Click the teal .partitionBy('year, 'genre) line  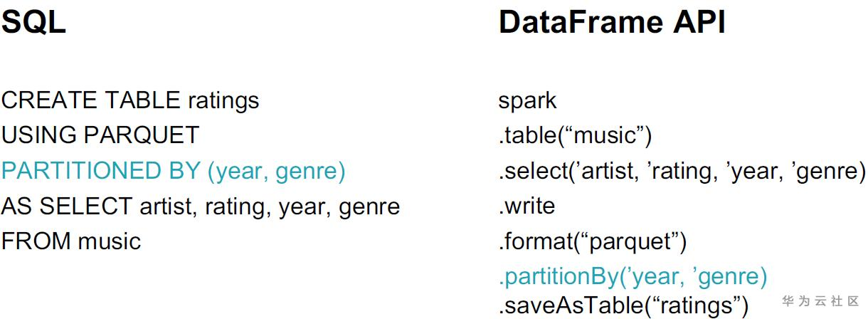coord(633,276)
